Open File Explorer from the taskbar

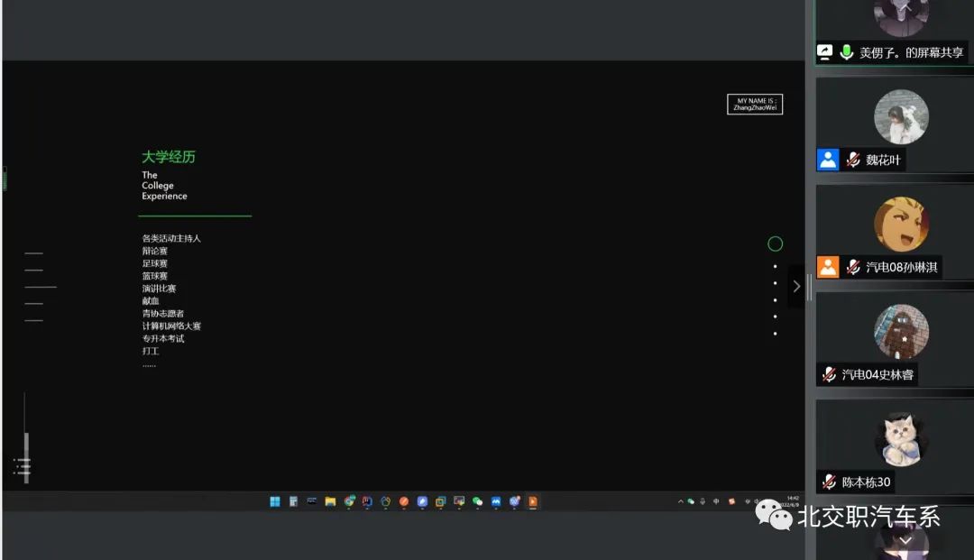330,501
